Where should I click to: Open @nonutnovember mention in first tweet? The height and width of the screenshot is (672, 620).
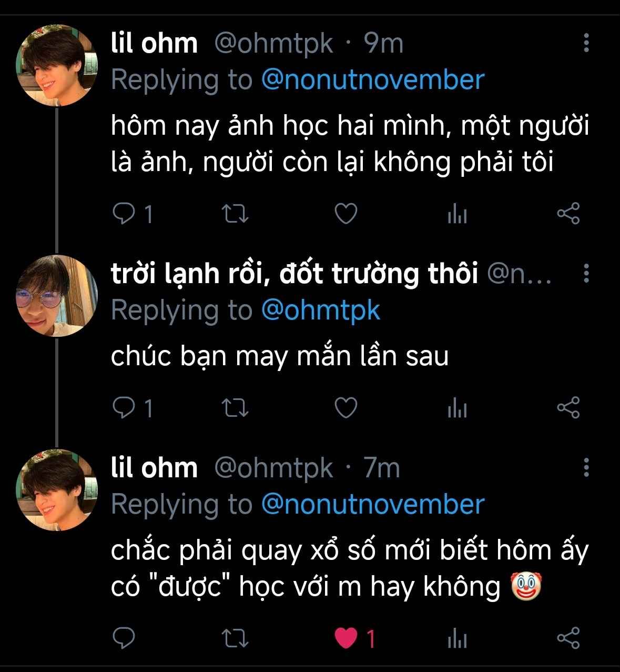(372, 80)
